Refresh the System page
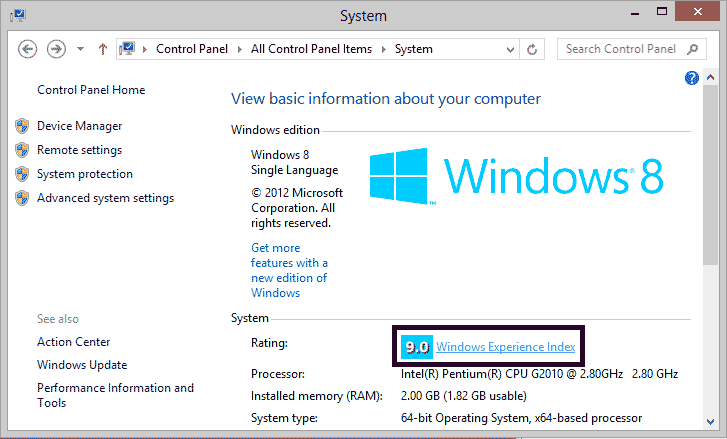 (532, 49)
